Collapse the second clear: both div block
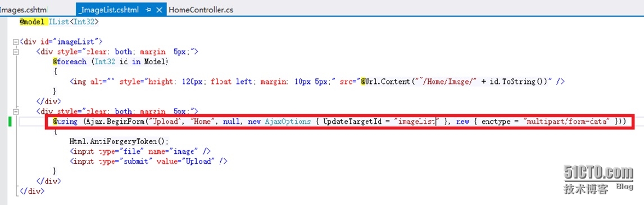Viewport: 644px width, 205px height. tap(16, 112)
